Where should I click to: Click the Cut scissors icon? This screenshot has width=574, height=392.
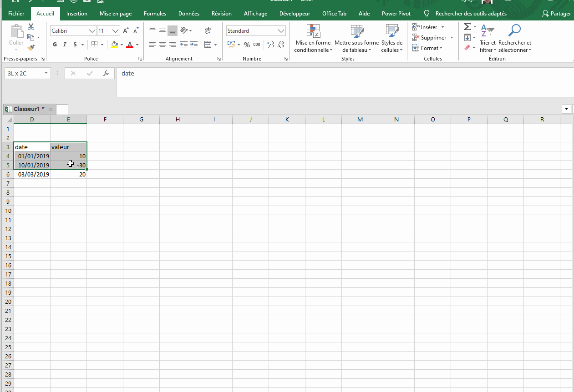pos(31,27)
